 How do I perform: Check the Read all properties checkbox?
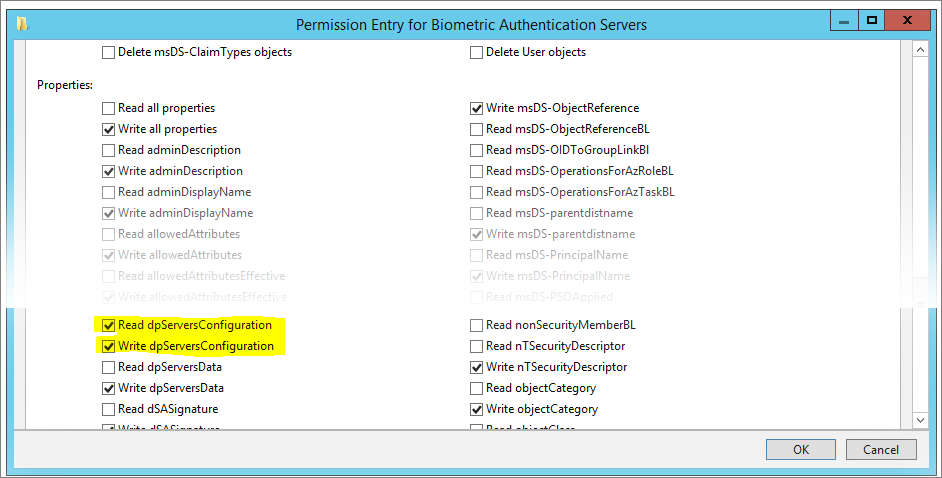(108, 108)
